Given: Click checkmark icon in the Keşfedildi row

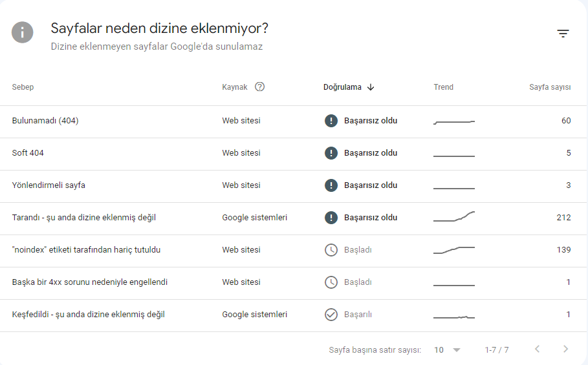Looking at the screenshot, I should pyautogui.click(x=331, y=315).
